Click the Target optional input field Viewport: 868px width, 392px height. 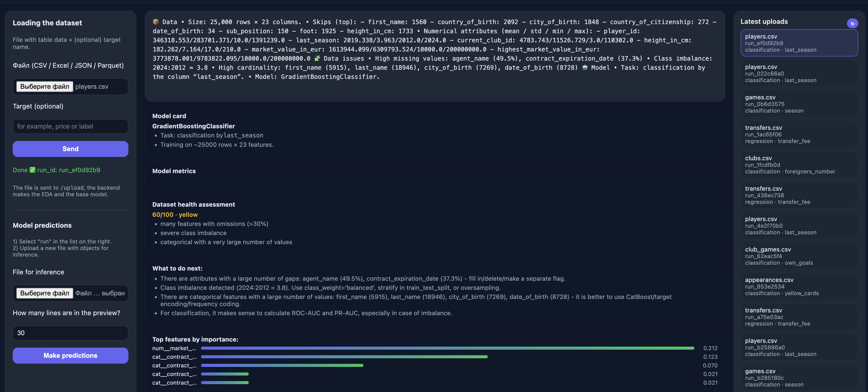pos(70,126)
